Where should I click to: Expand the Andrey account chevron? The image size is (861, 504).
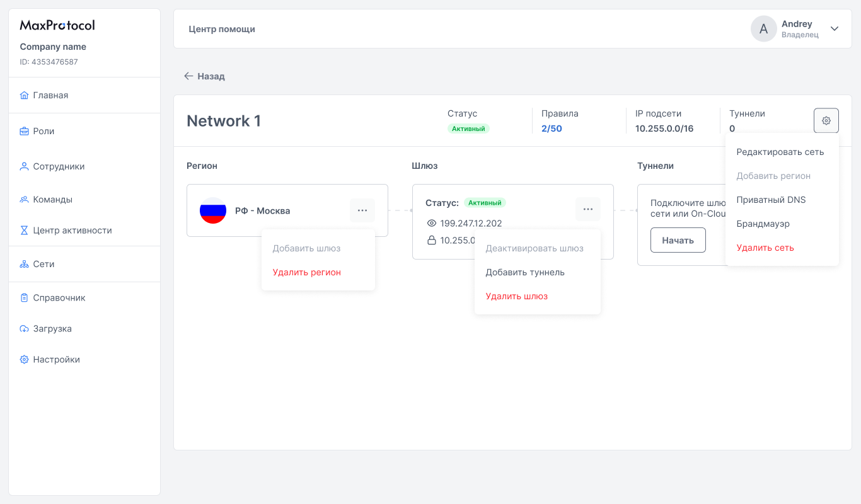(x=835, y=28)
